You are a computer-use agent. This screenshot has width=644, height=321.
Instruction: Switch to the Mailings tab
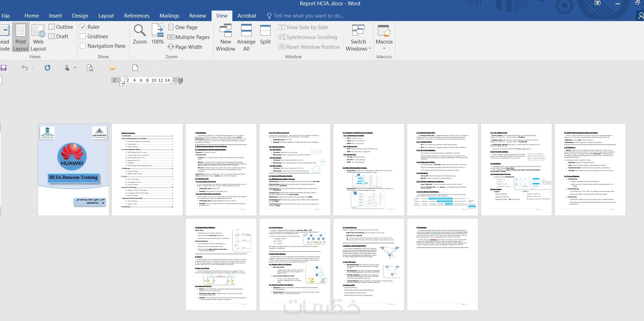(x=169, y=16)
